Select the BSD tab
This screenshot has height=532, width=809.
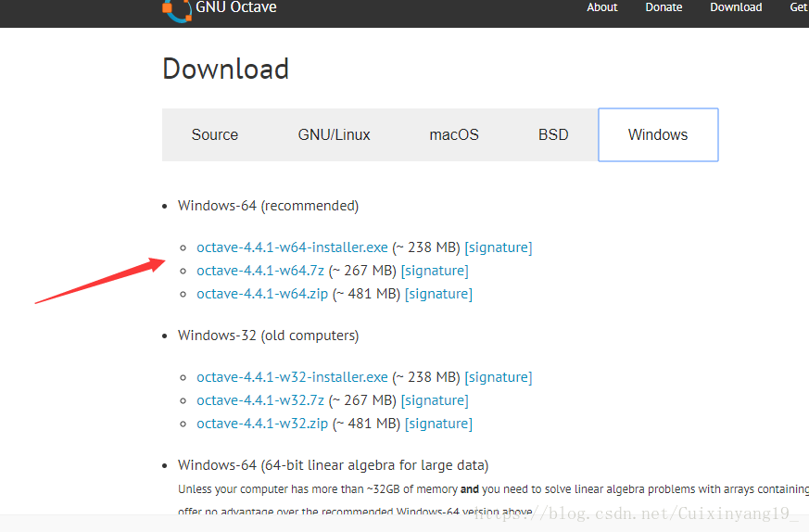[553, 134]
